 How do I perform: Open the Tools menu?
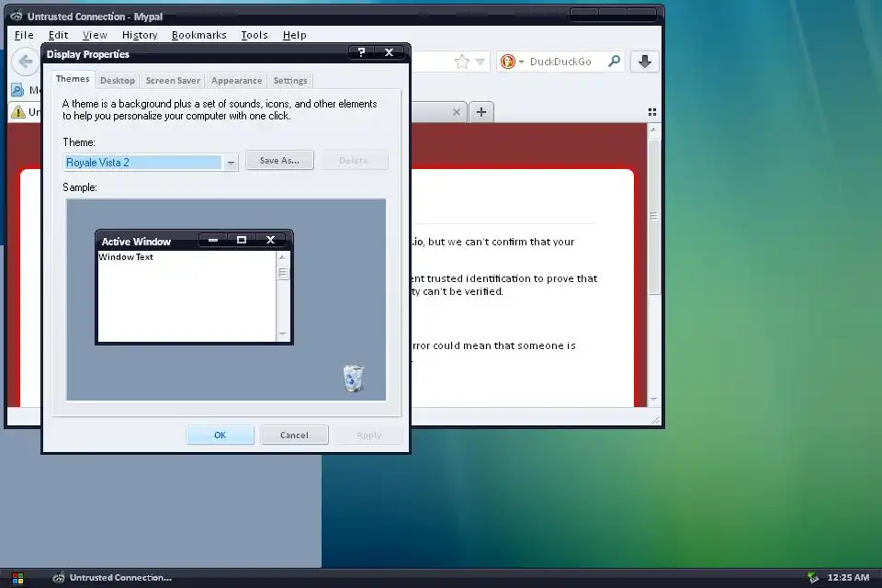point(254,35)
